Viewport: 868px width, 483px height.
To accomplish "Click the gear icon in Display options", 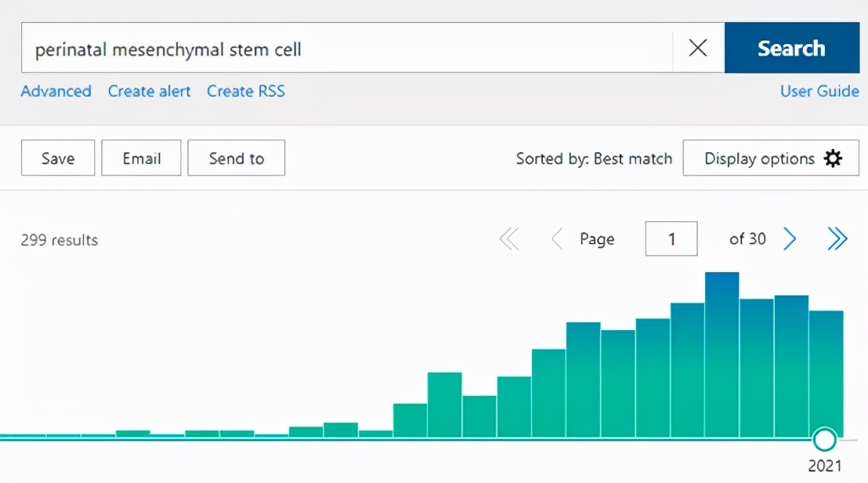I will tap(833, 158).
